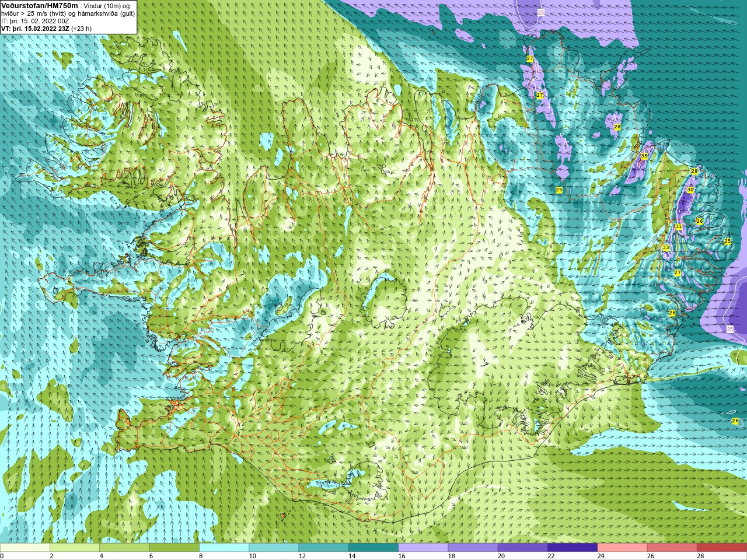747x560 pixels.
Task: Click the legend scale number 10
Action: pos(252,556)
